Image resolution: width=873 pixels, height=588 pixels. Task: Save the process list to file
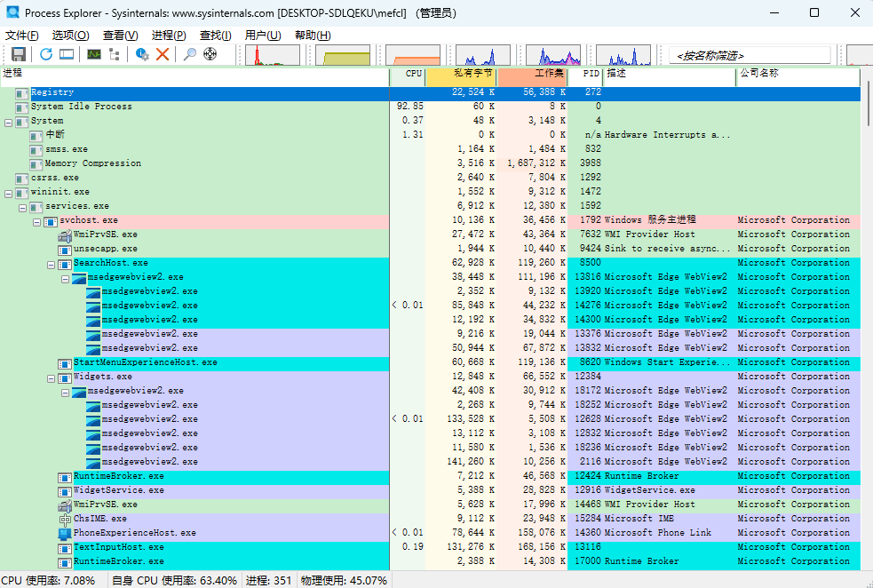[18, 53]
